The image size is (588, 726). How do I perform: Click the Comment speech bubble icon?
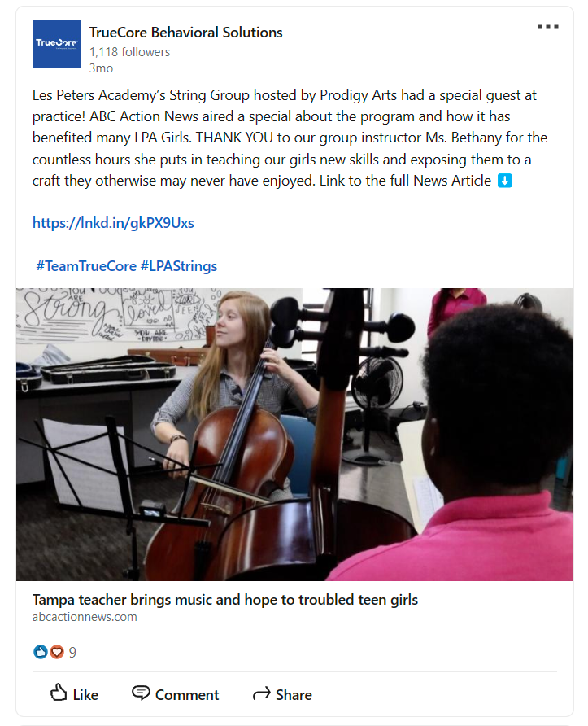click(141, 693)
